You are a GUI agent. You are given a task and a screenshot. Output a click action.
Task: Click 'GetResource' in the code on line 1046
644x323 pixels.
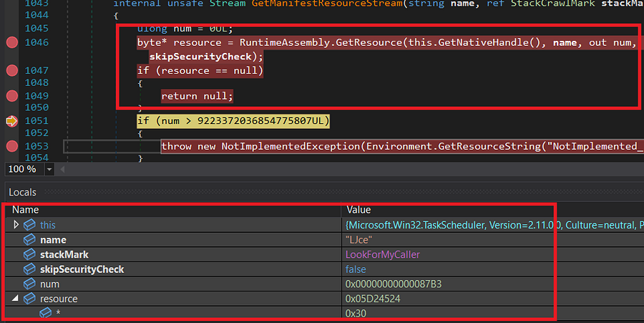pyautogui.click(x=369, y=43)
